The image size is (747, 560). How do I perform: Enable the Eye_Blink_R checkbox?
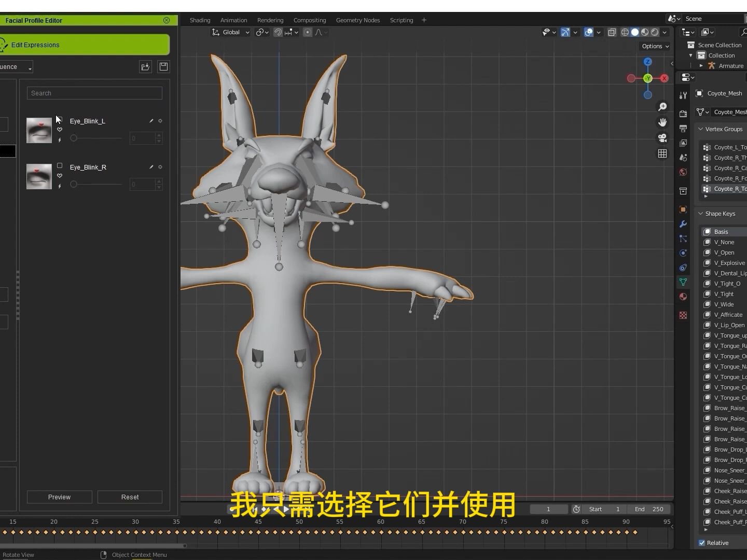pyautogui.click(x=60, y=166)
